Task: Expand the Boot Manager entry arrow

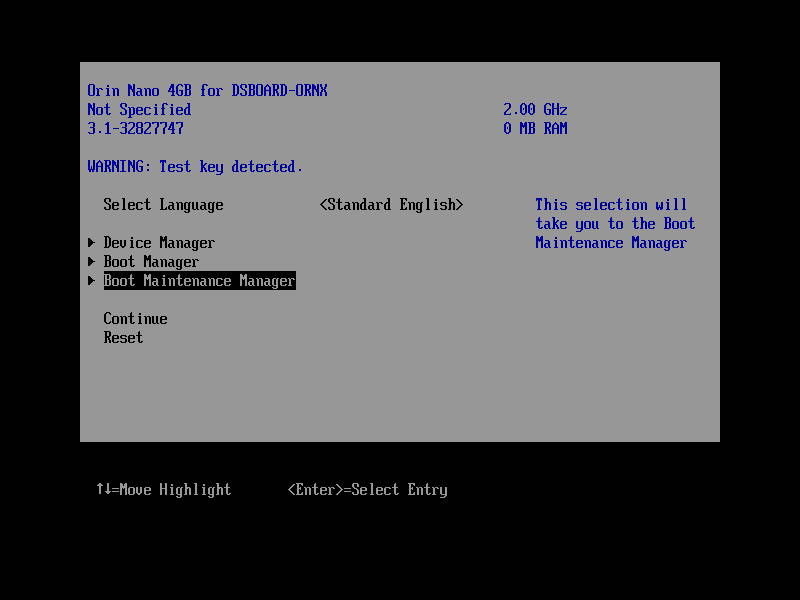Action: click(x=92, y=261)
